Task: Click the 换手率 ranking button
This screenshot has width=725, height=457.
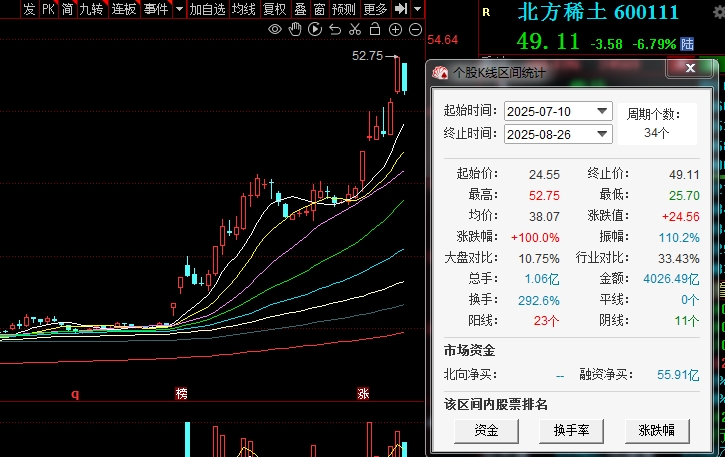Action: 572,430
